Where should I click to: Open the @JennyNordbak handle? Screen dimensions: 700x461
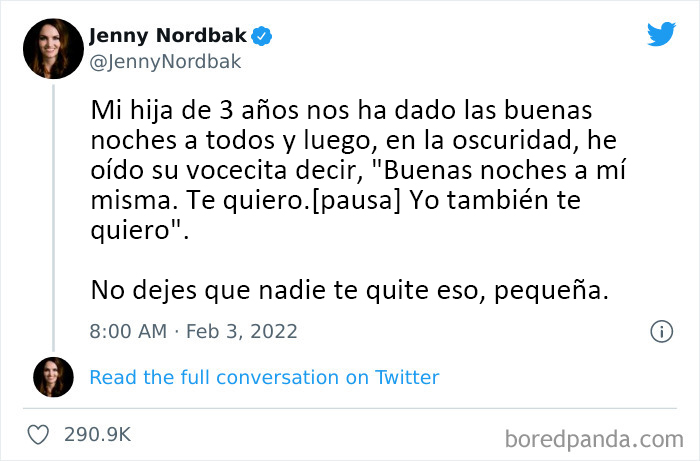[165, 62]
